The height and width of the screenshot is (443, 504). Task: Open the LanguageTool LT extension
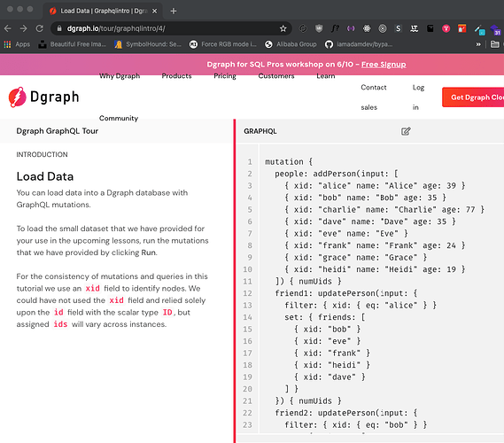tap(414, 28)
